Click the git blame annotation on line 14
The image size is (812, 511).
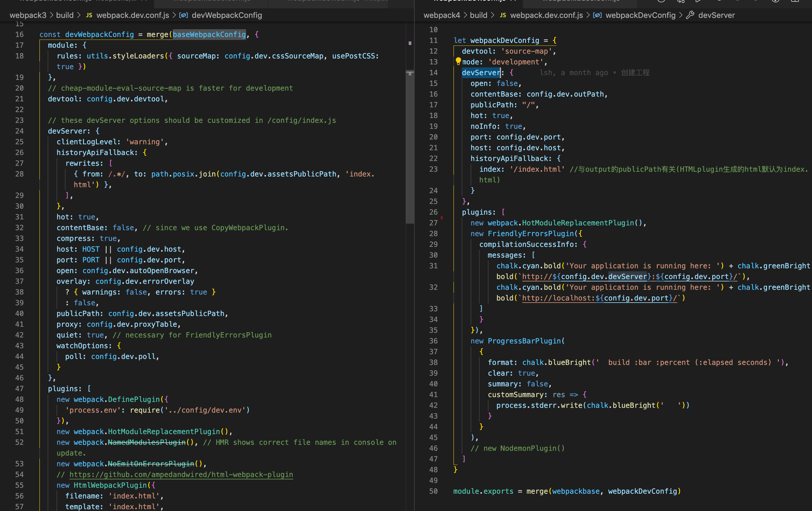point(594,72)
